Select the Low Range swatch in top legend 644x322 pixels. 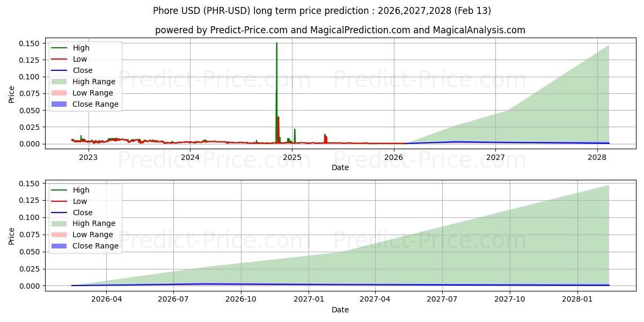click(x=58, y=93)
